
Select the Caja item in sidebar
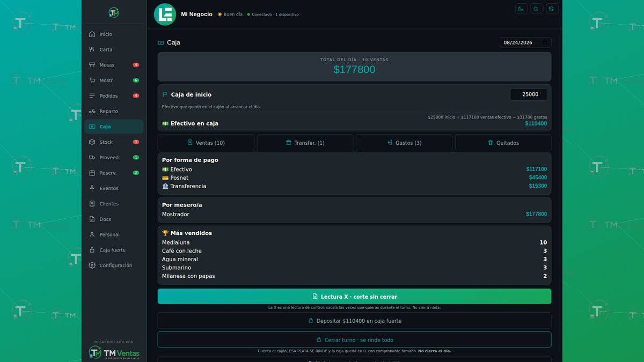114,127
